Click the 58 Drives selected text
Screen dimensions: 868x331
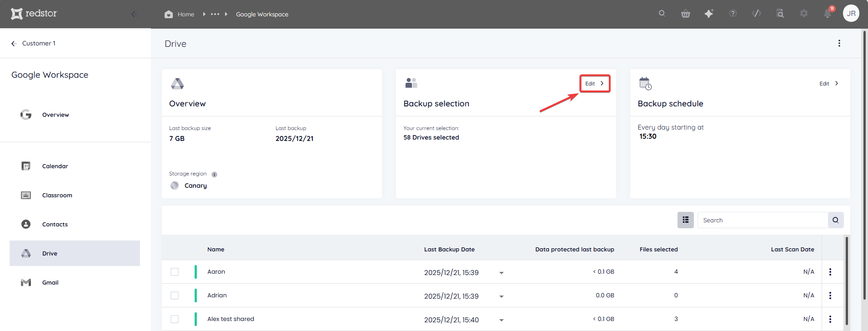[x=431, y=137]
